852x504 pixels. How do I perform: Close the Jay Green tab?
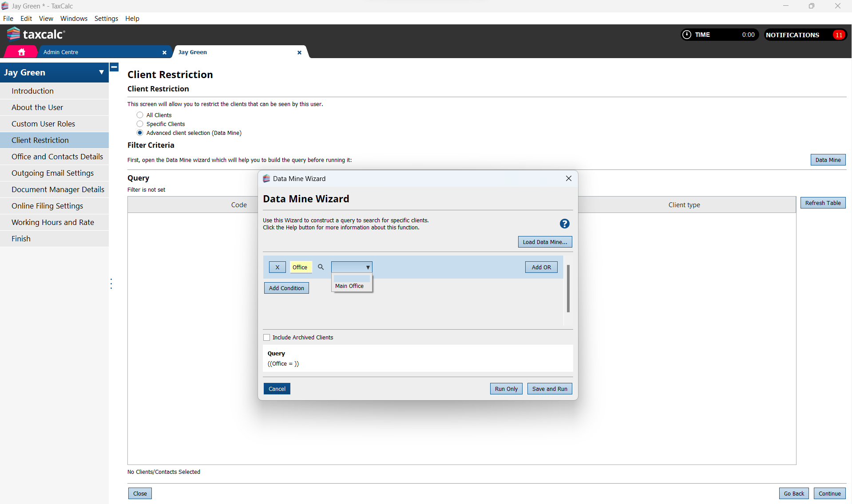tap(299, 52)
